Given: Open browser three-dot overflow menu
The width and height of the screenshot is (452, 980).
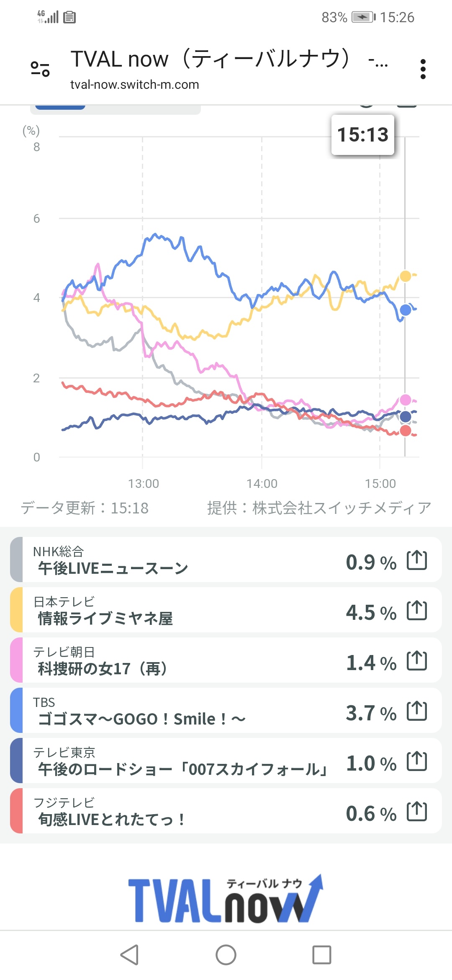Looking at the screenshot, I should point(423,69).
